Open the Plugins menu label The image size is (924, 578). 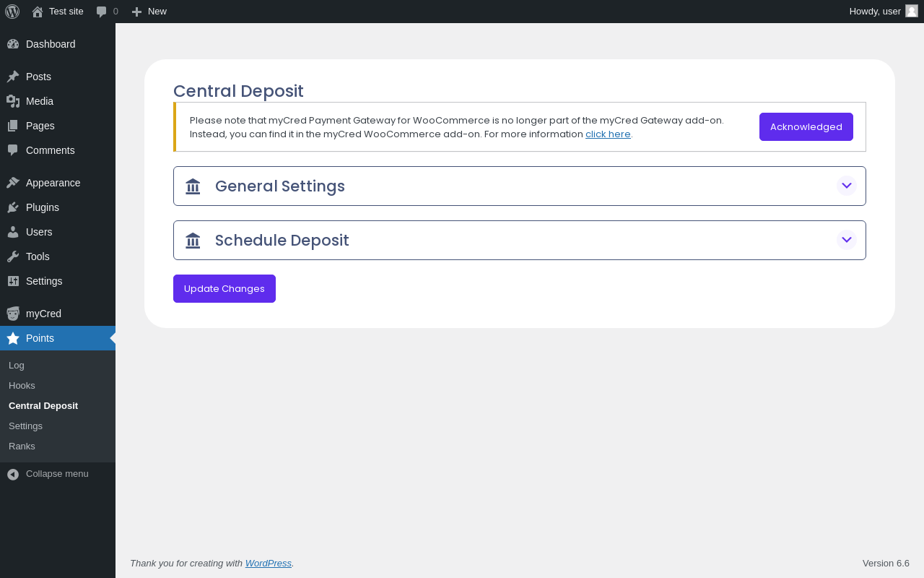tap(43, 207)
